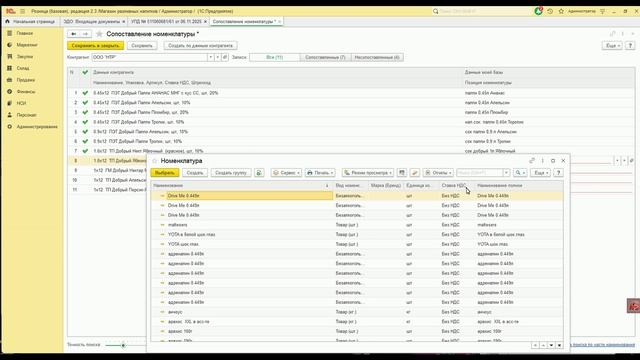
Task: Select the арахис XXL в асс-те row
Action: [357, 322]
